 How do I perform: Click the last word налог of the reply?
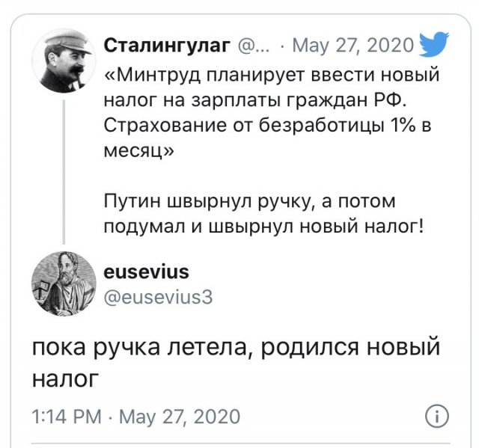point(64,378)
